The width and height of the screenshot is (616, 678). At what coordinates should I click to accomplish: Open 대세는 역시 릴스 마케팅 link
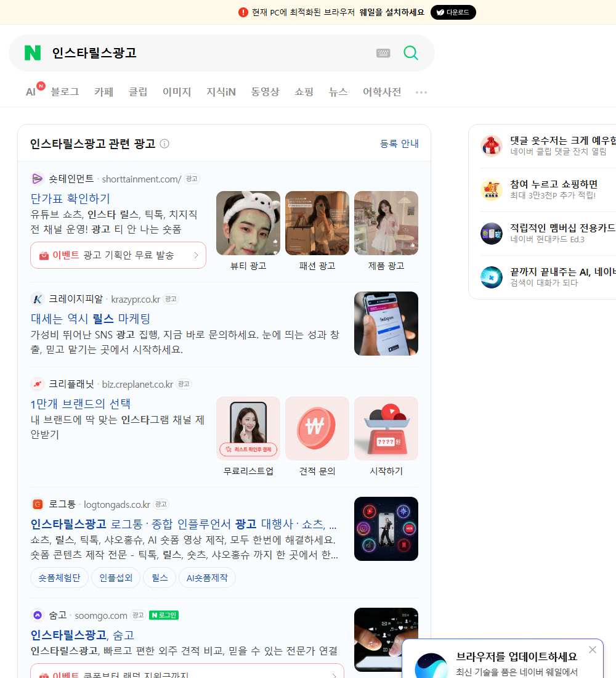click(91, 319)
